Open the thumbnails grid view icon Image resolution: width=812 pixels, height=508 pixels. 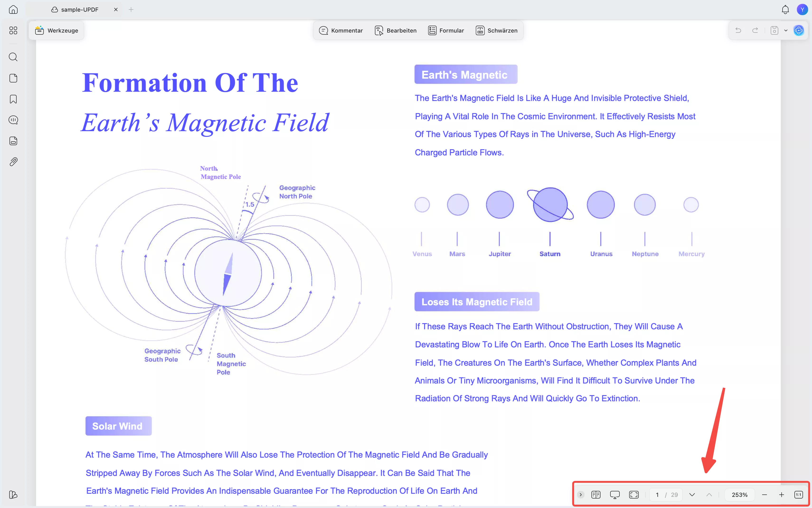(13, 31)
